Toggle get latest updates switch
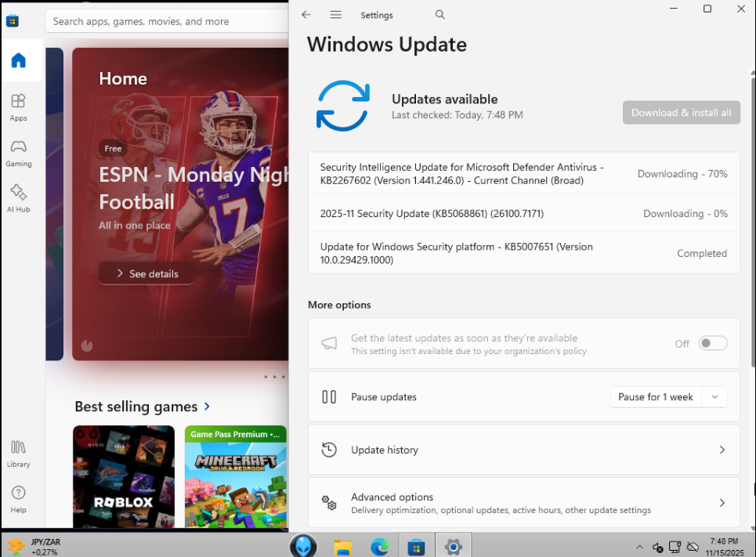 (x=713, y=343)
